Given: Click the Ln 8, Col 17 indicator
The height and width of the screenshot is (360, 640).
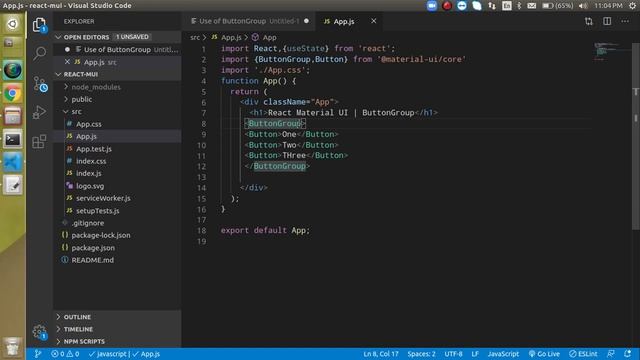Looking at the screenshot, I should 381,354.
